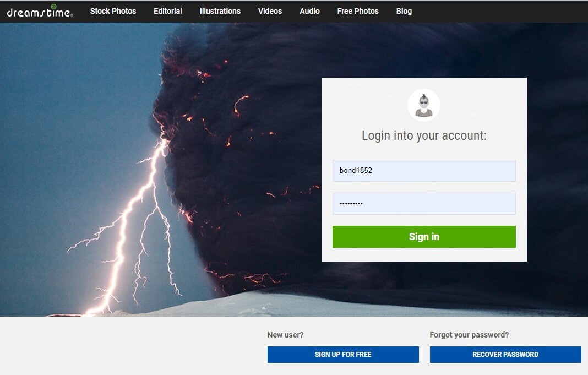
Task: Open the Editorial section
Action: click(x=167, y=11)
